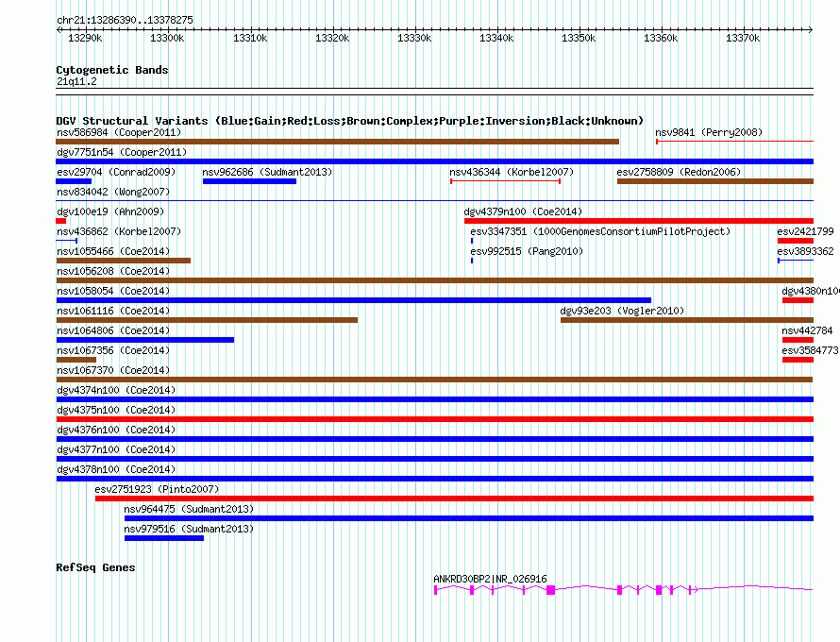Click the esv2421799 variant label
The height and width of the screenshot is (642, 840).
[x=806, y=231]
